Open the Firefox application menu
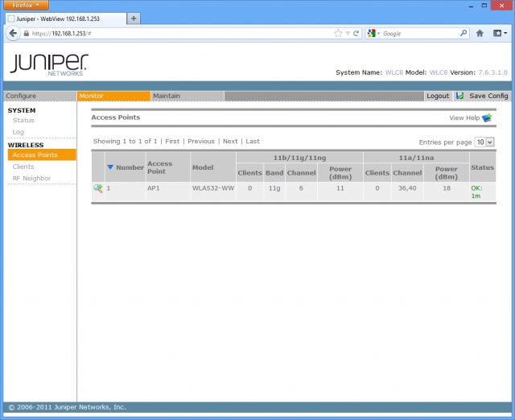This screenshot has height=420, width=515. pyautogui.click(x=26, y=6)
